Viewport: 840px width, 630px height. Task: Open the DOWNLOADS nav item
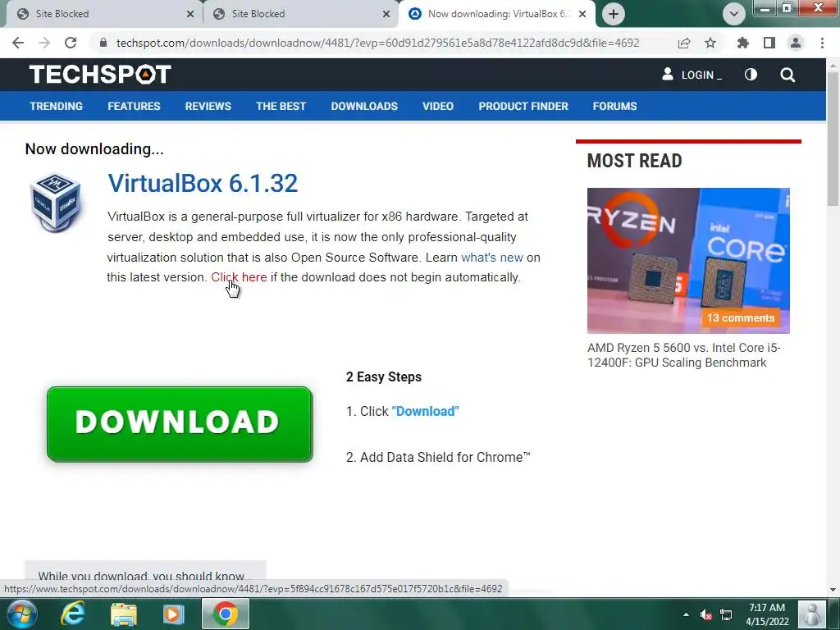[364, 106]
